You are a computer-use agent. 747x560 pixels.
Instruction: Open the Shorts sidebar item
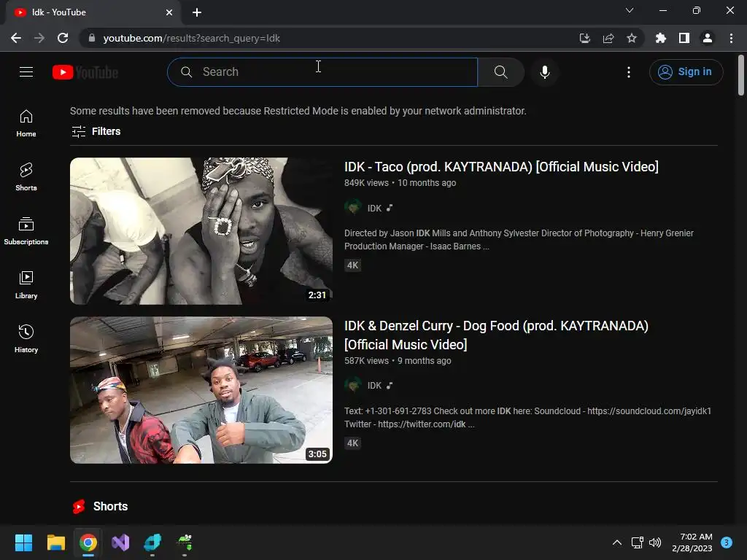coord(26,177)
